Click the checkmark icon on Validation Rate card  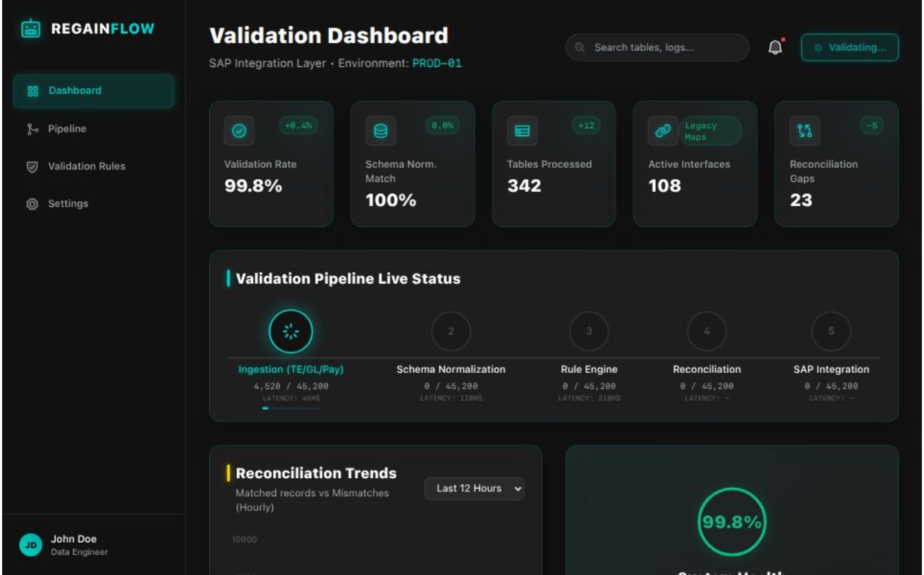[x=240, y=130]
